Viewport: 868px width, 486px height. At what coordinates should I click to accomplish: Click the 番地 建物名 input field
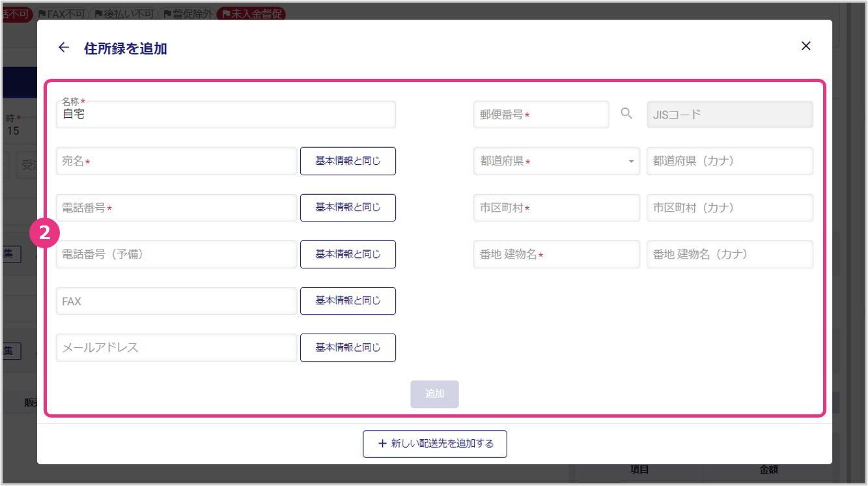pyautogui.click(x=557, y=255)
